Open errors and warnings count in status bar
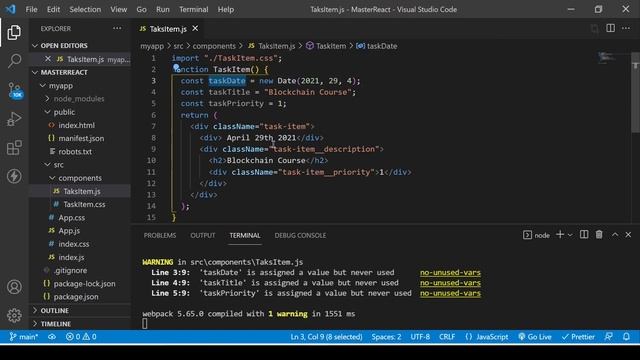This screenshot has width=640, height=360. (81, 337)
